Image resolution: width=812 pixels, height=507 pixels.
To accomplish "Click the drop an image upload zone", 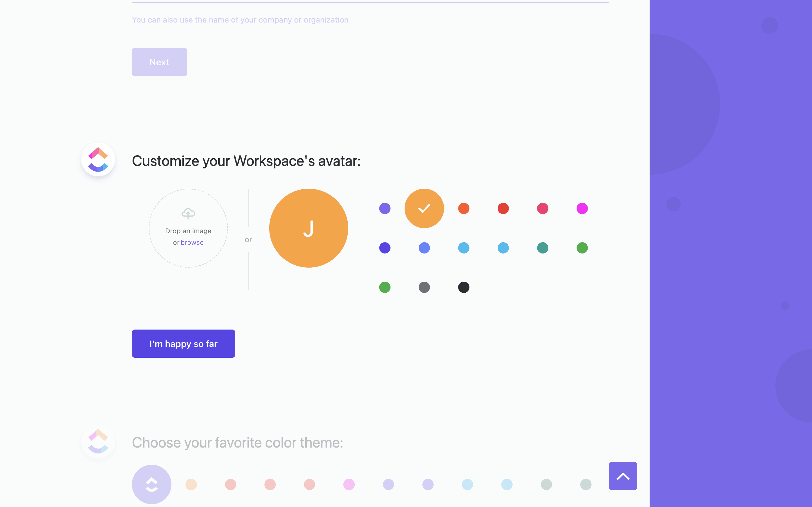I will tap(188, 228).
